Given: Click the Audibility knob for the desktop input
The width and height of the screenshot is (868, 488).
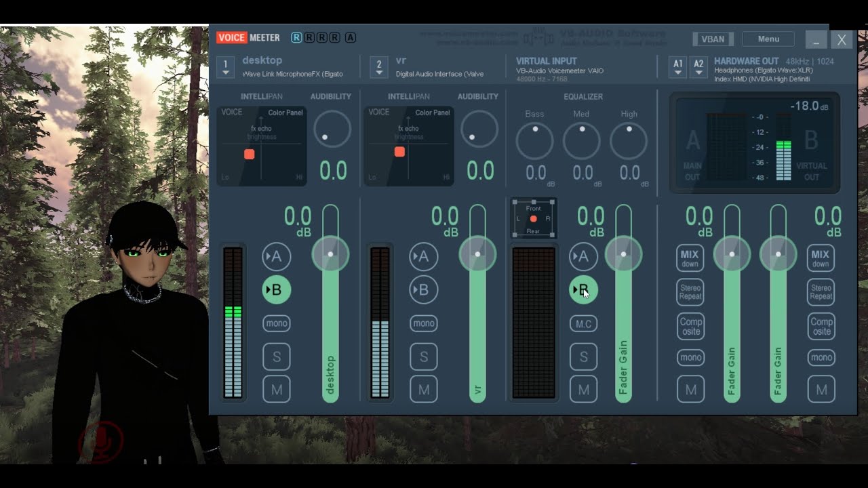Looking at the screenshot, I should 332,129.
